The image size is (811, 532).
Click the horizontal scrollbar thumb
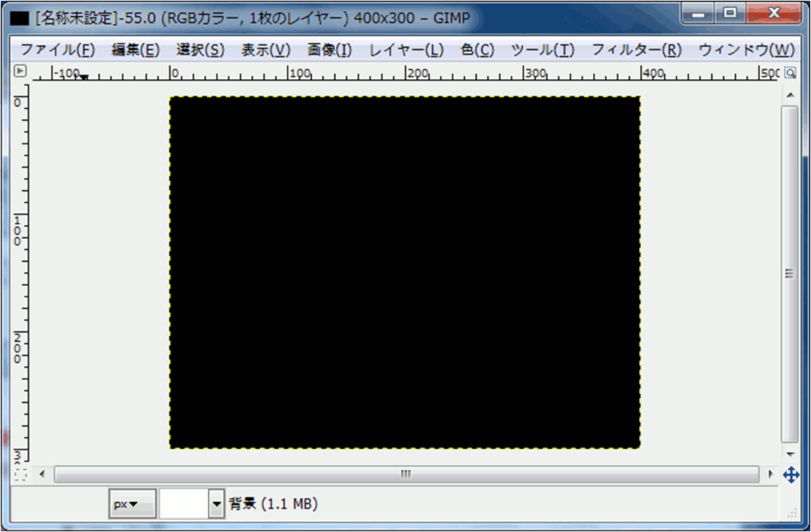[406, 475]
